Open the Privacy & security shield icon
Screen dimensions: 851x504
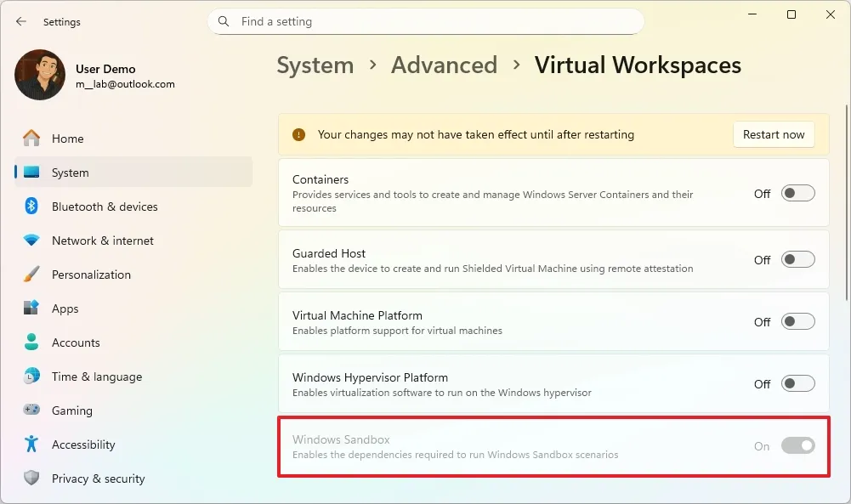pyautogui.click(x=31, y=479)
